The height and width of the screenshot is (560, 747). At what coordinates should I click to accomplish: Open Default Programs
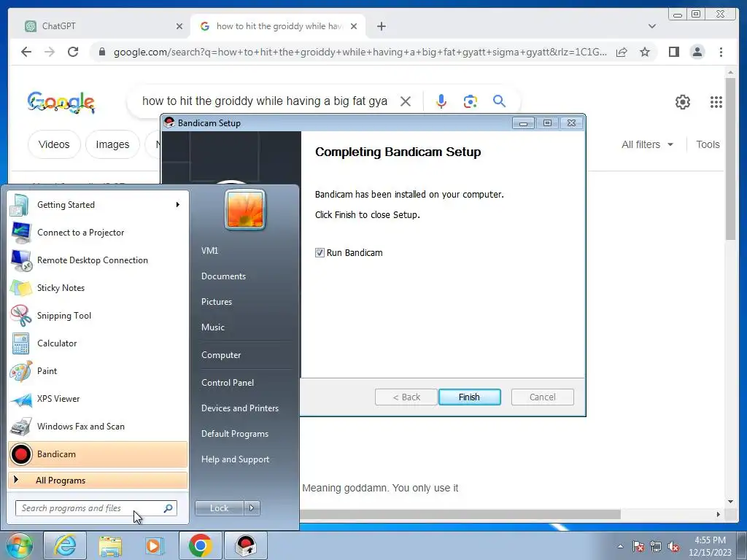[235, 434]
